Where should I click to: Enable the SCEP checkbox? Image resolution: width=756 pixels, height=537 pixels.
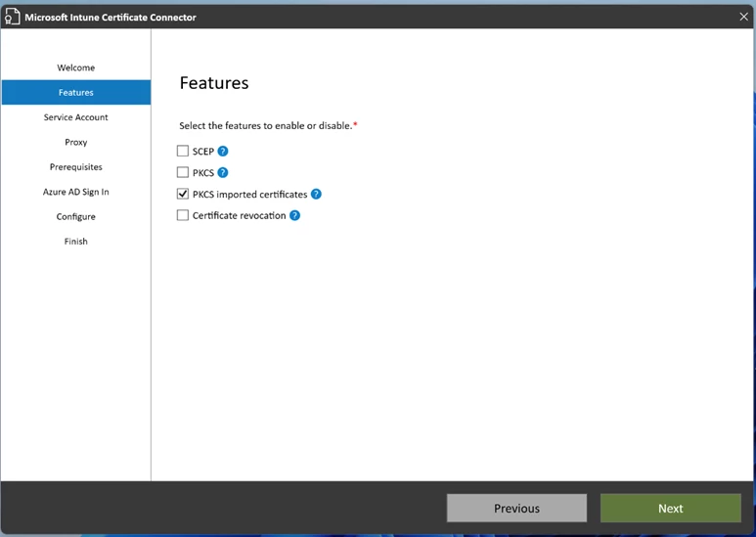pyautogui.click(x=183, y=152)
